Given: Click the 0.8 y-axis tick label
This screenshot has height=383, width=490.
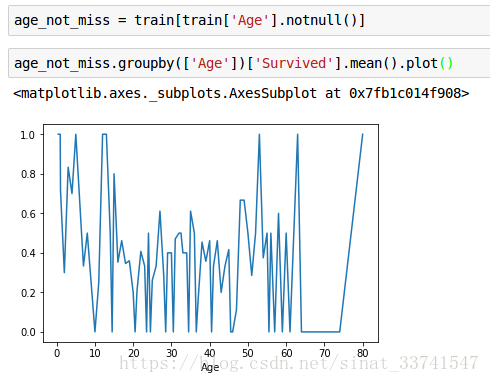Looking at the screenshot, I should [x=28, y=174].
